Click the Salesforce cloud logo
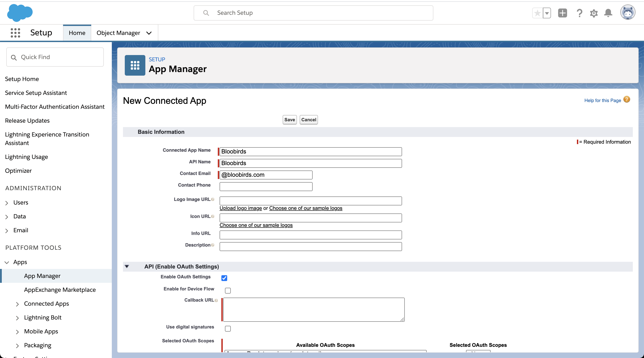644x358 pixels. click(20, 13)
